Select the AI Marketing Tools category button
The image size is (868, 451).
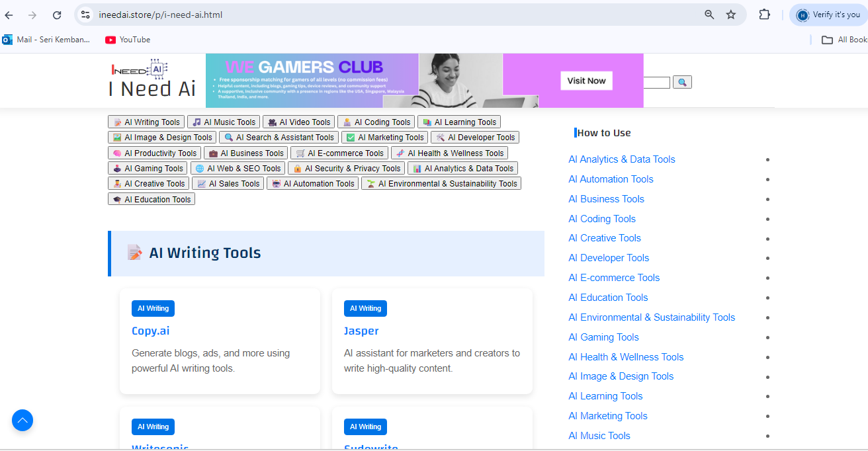pyautogui.click(x=384, y=138)
